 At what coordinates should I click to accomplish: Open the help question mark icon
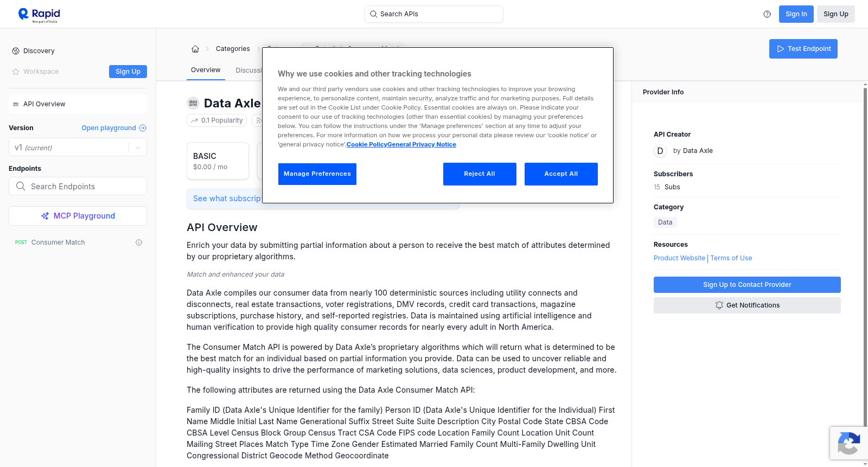(x=767, y=14)
